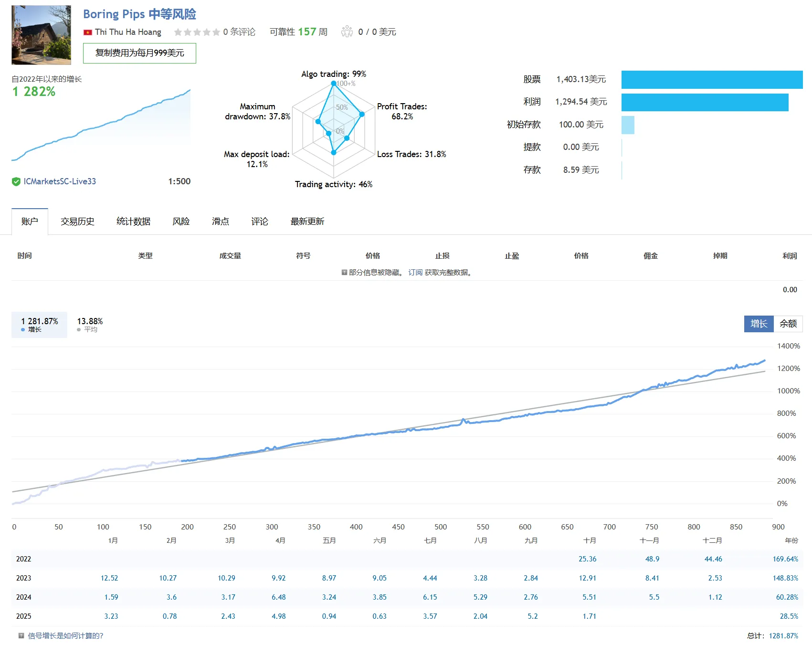812x645 pixels.
Task: Click the 订阅 subscribe link
Action: click(415, 273)
